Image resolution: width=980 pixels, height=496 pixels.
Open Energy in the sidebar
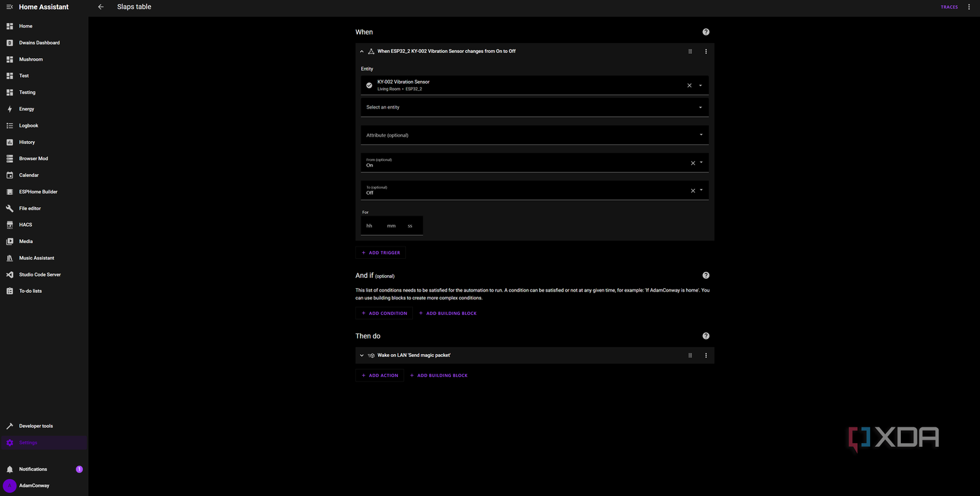44,109
